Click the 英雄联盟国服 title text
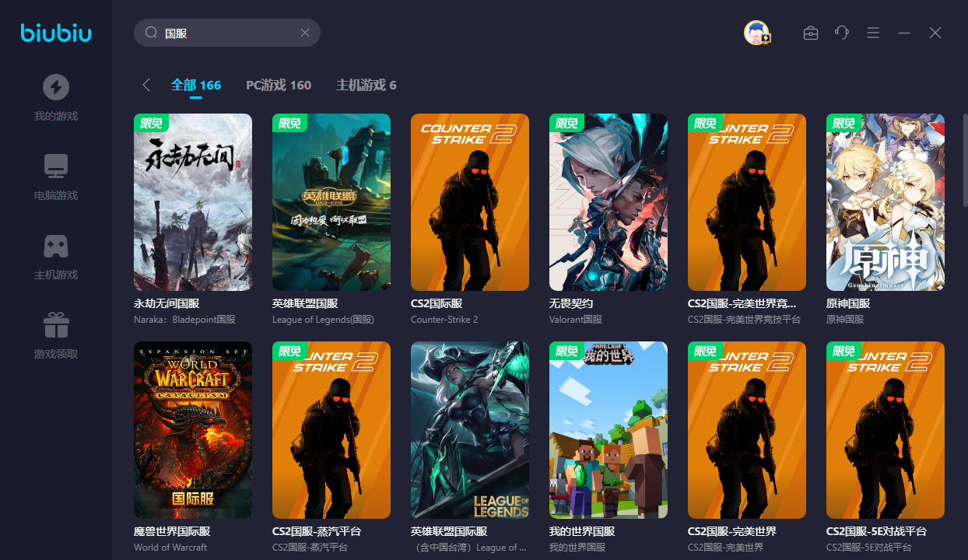Screen dimensions: 968x560 pos(304,303)
